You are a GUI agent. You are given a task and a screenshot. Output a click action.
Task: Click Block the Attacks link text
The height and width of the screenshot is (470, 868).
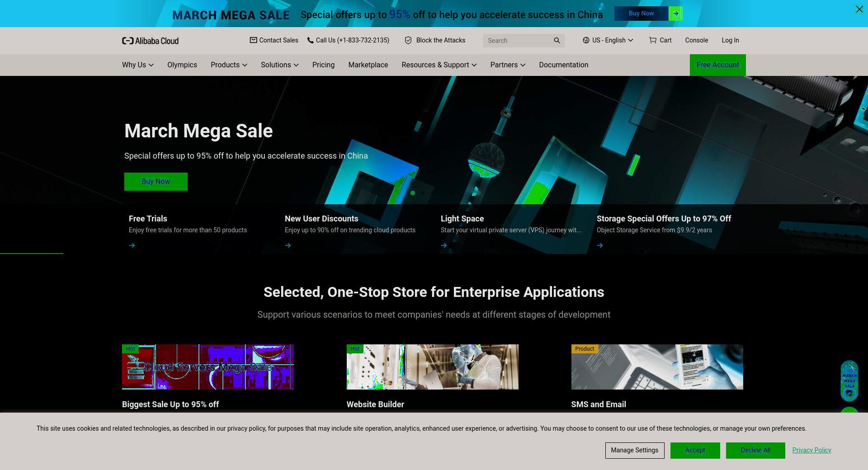[x=440, y=40]
